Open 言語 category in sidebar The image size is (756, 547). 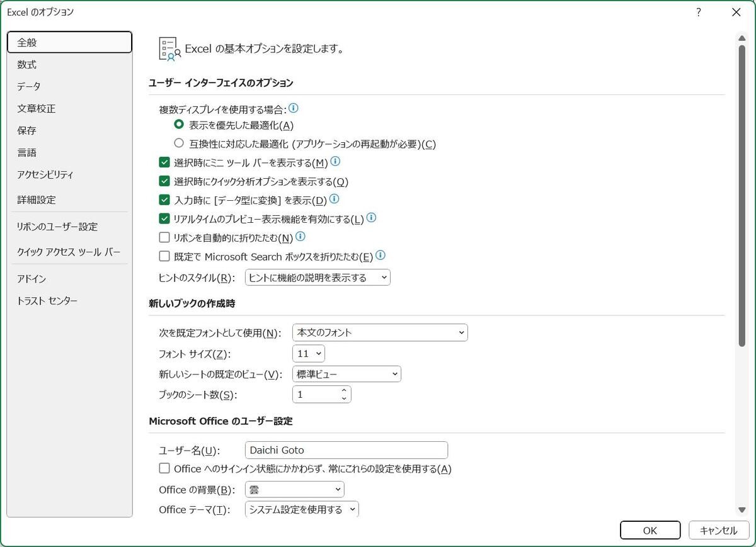pos(69,152)
